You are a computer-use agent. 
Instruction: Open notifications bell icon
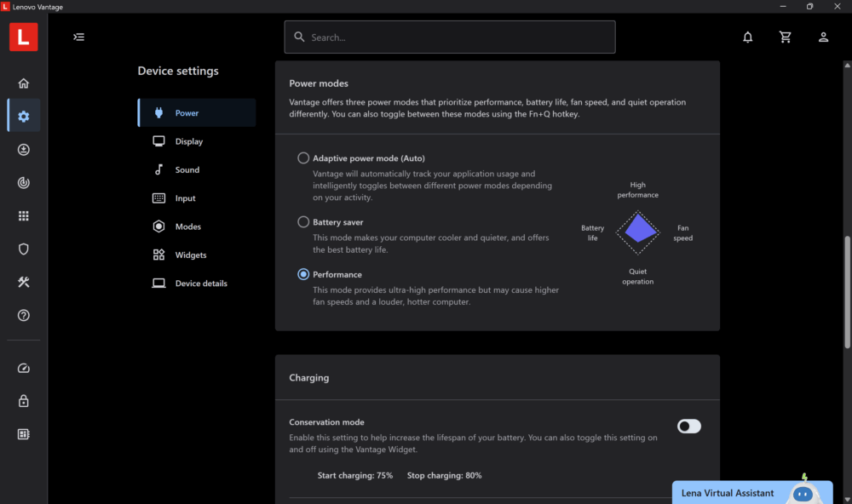point(748,37)
